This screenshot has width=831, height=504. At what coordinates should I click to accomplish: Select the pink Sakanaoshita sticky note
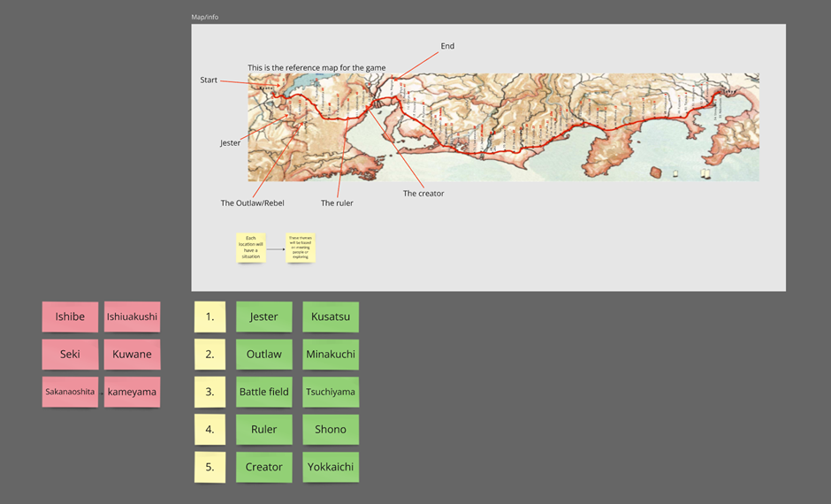[70, 392]
